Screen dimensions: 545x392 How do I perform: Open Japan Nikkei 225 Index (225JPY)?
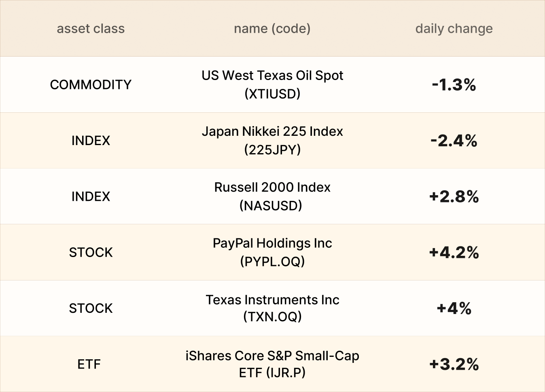(272, 140)
